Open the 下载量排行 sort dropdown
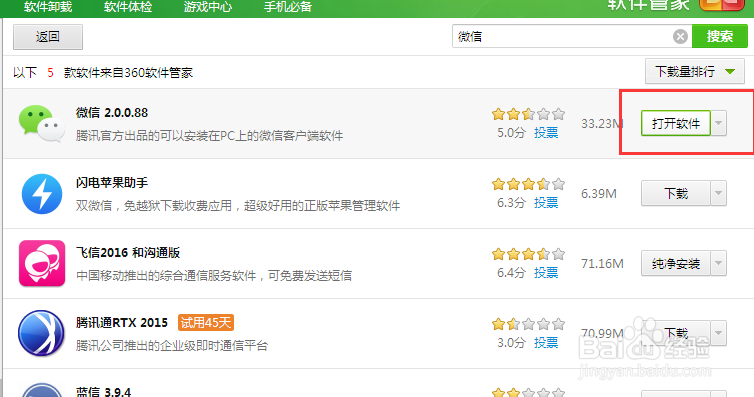 point(695,72)
